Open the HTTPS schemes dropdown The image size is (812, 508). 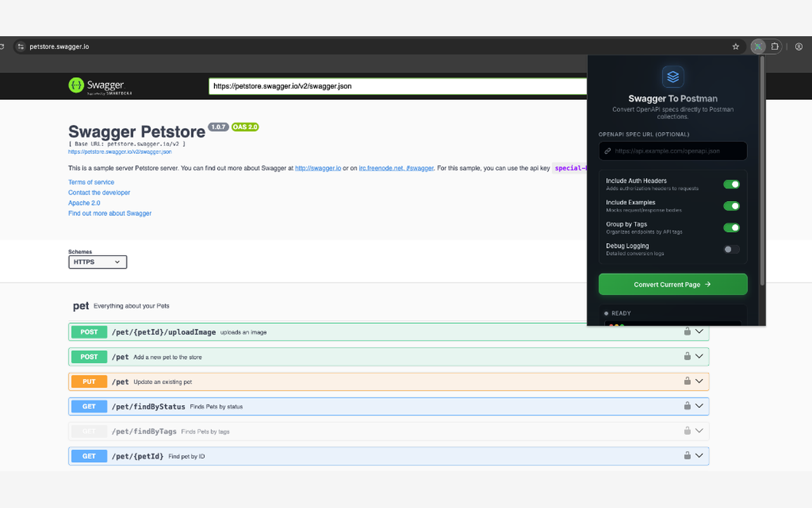tap(98, 262)
